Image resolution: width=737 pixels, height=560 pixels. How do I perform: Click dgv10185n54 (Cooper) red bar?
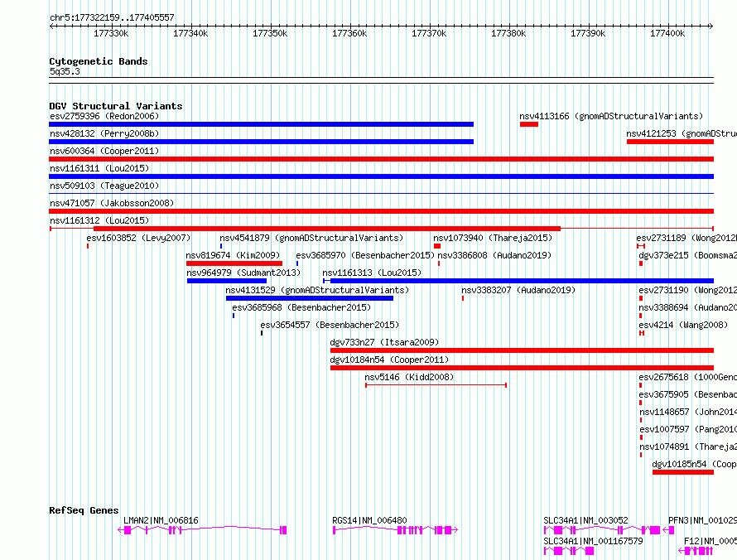(x=683, y=472)
